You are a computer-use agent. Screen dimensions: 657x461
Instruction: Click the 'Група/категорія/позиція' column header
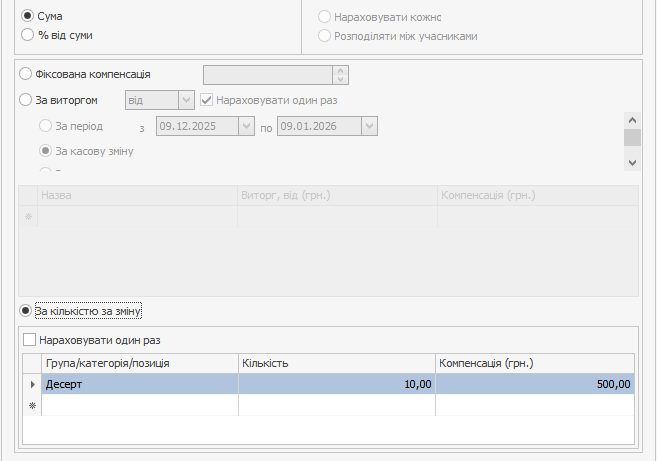[x=139, y=362]
